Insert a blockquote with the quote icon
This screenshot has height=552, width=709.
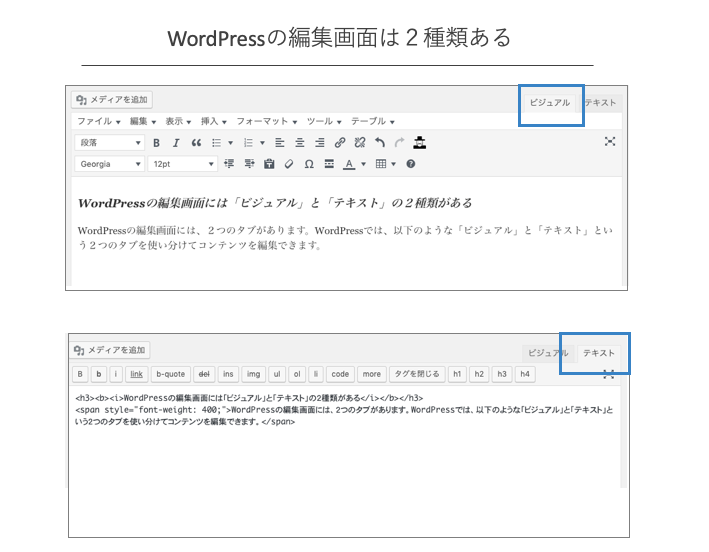(196, 143)
